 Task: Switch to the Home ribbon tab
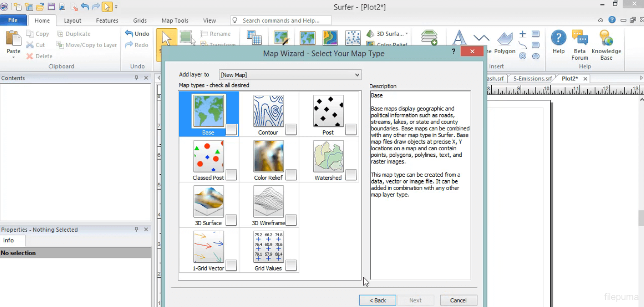coord(42,20)
